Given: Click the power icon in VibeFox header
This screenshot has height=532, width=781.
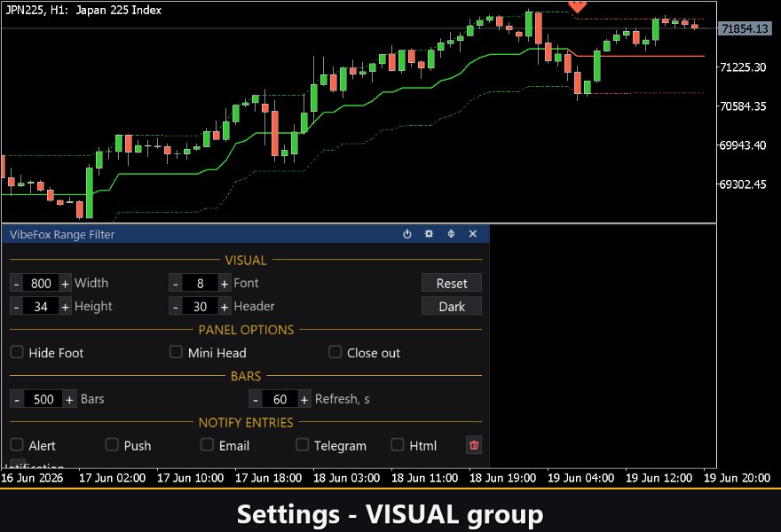Looking at the screenshot, I should pos(407,234).
